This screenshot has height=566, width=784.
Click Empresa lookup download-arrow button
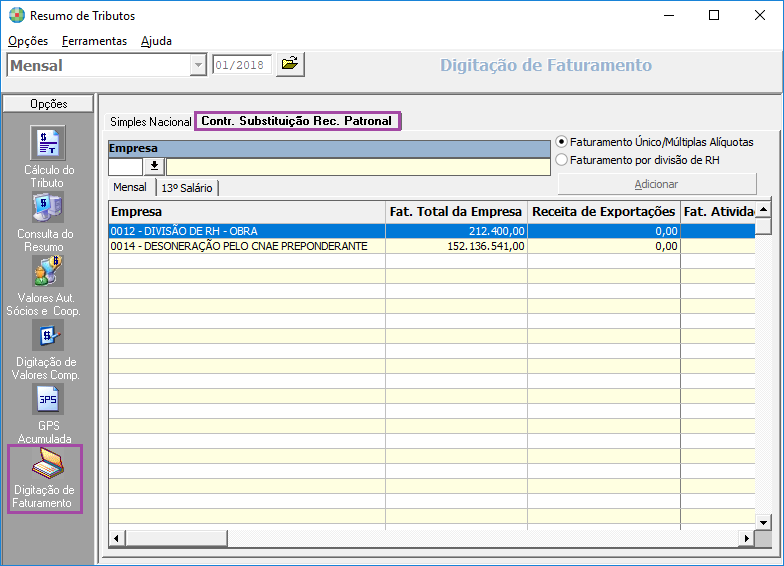pos(154,166)
